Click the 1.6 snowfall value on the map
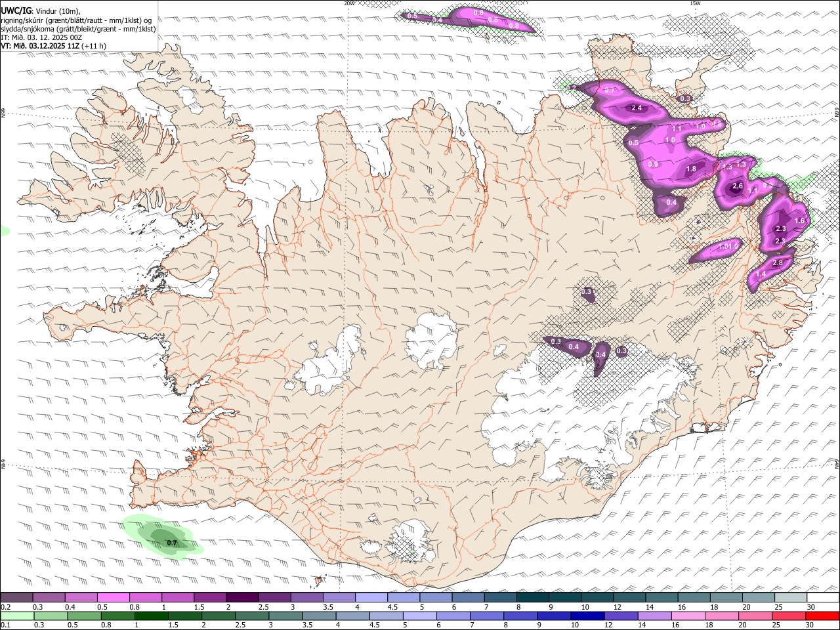The height and width of the screenshot is (630, 840). [799, 221]
